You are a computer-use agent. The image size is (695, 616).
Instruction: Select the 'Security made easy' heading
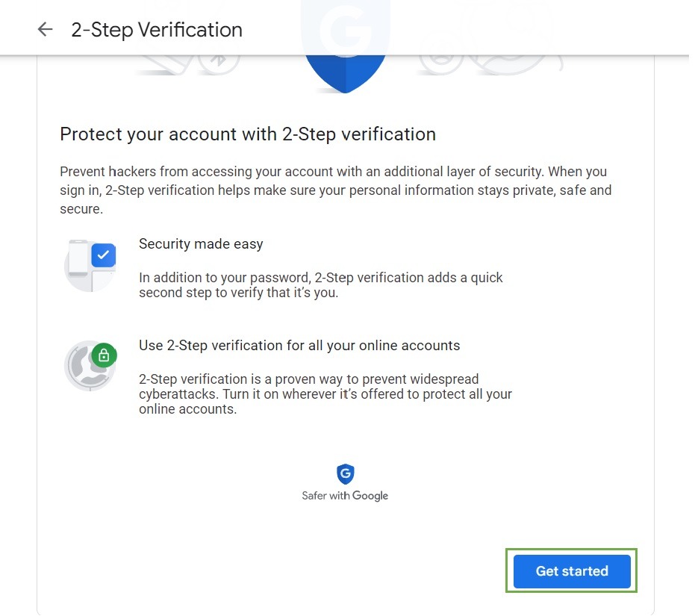[201, 244]
